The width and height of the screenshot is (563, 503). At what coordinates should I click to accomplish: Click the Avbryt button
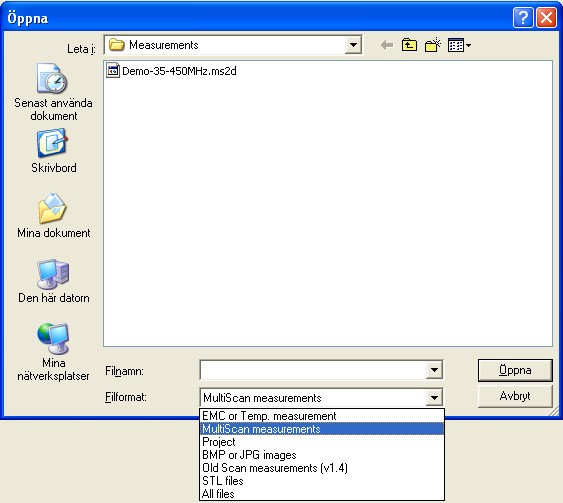[x=515, y=396]
